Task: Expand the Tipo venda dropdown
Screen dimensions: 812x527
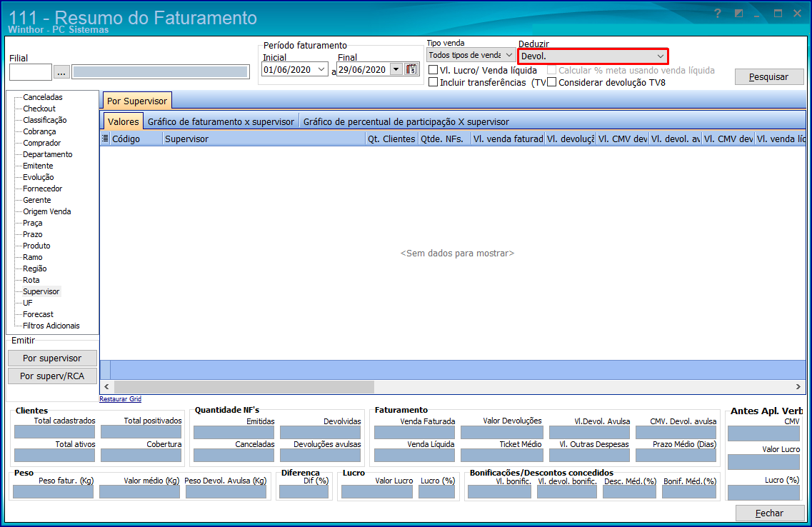Action: 470,55
